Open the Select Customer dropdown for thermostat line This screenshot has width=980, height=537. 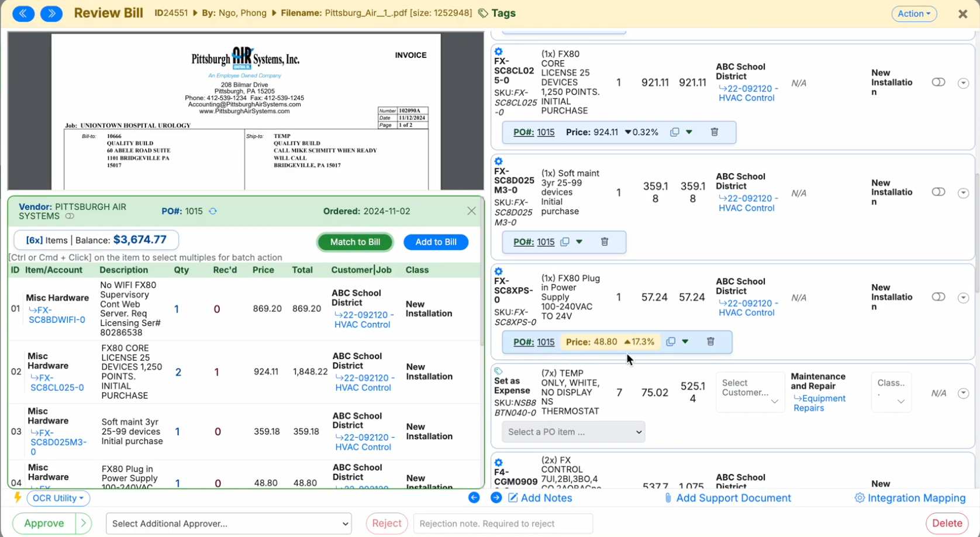(750, 392)
